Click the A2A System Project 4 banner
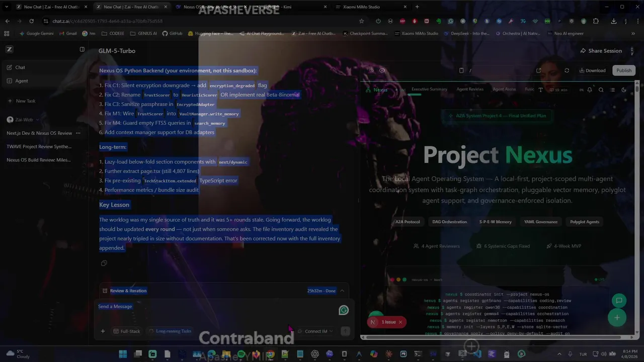 [497, 116]
